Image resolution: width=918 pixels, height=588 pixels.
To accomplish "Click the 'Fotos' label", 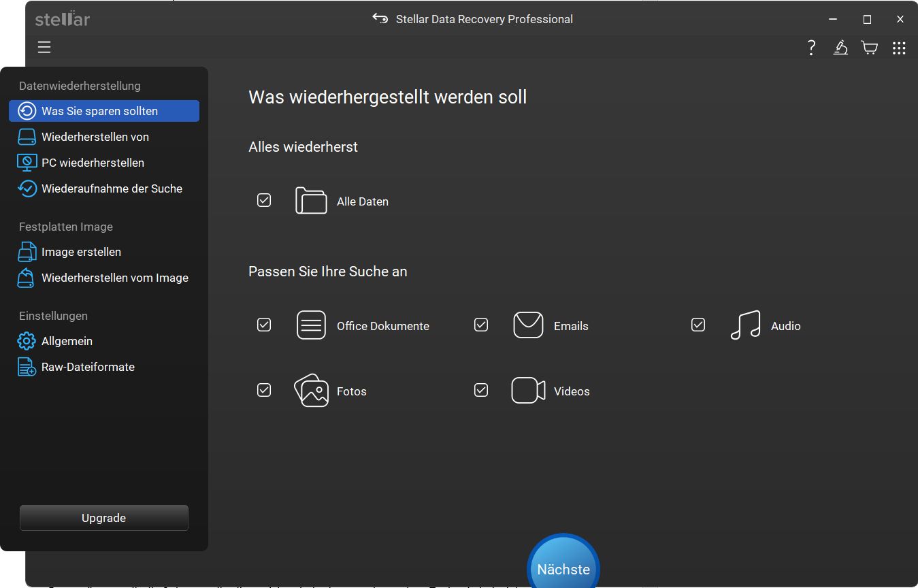I will pos(352,391).
